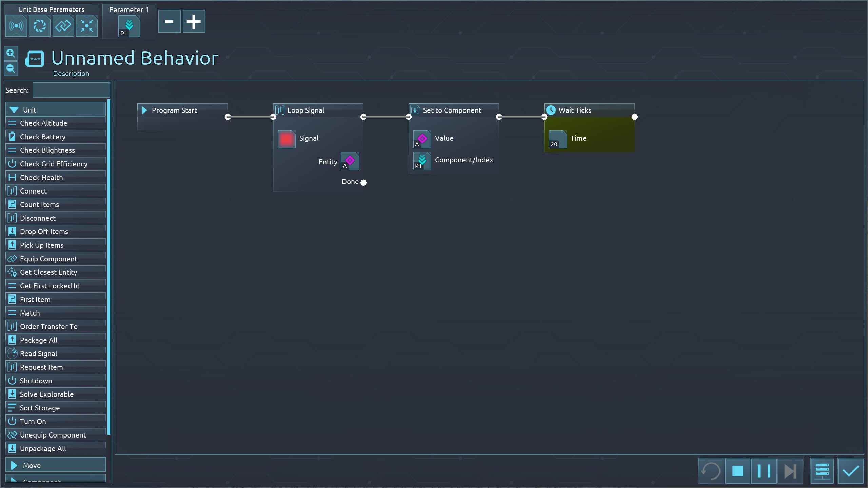868x488 pixels.
Task: Confirm behavior with the checkmark button
Action: (850, 471)
